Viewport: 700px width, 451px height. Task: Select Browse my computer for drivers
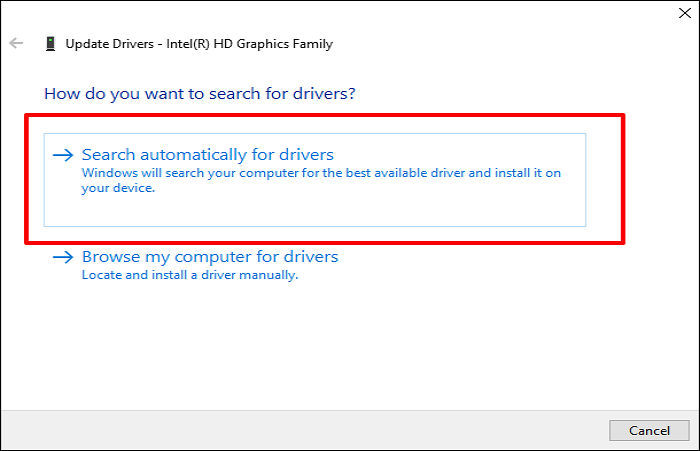pos(210,257)
